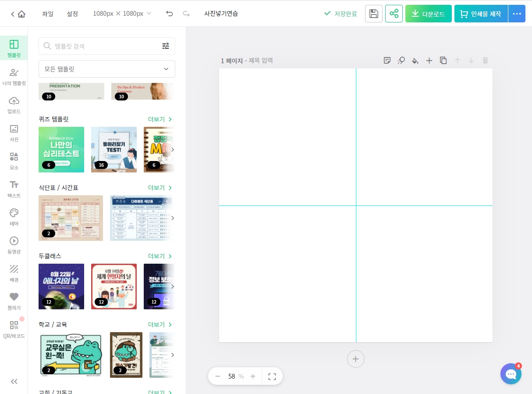This screenshot has height=394, width=532.
Task: Click the share icon button
Action: tap(394, 14)
